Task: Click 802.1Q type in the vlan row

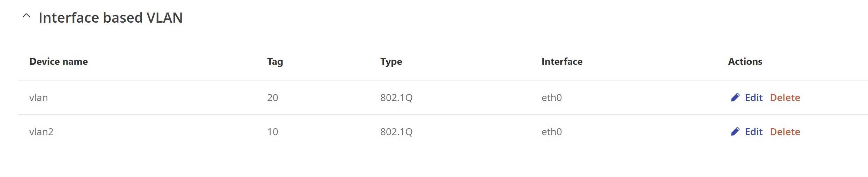Action: 396,98
